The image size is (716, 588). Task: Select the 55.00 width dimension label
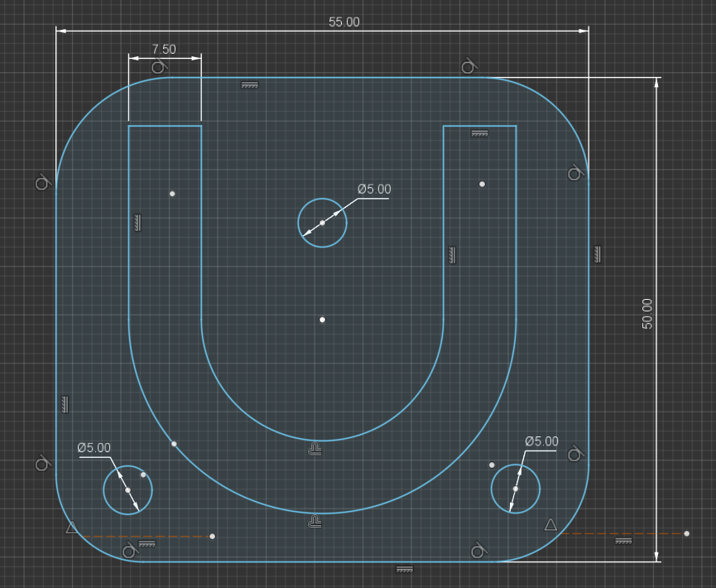point(344,22)
